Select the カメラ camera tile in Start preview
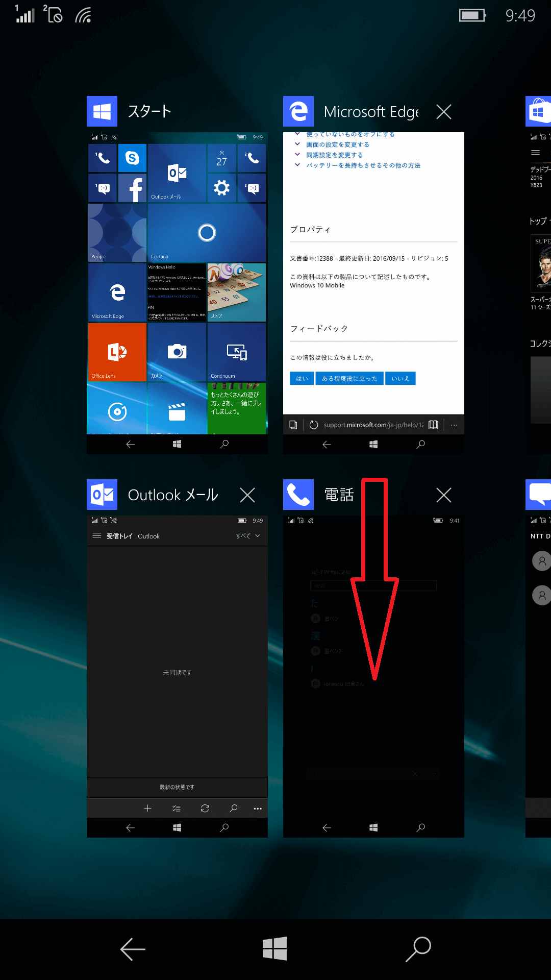 pyautogui.click(x=177, y=352)
